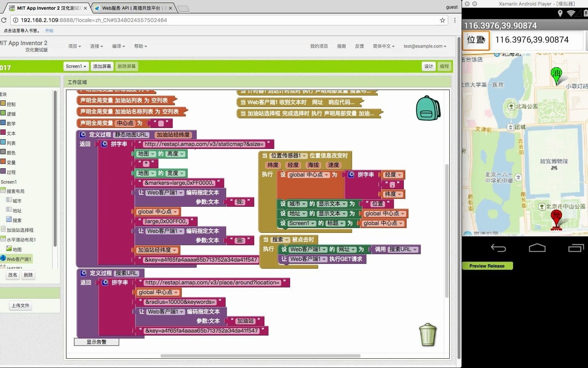588x368 pixels.
Task: Tap coordinates text field in emulator
Action: [x=537, y=40]
